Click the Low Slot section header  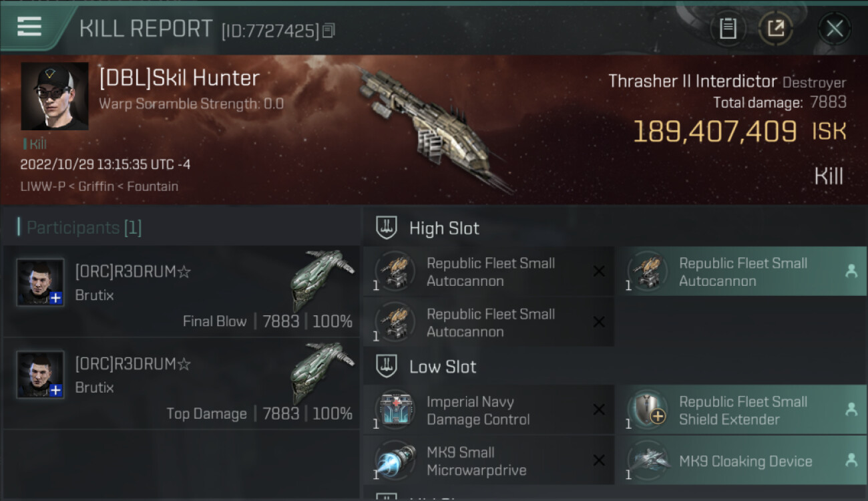pyautogui.click(x=443, y=367)
